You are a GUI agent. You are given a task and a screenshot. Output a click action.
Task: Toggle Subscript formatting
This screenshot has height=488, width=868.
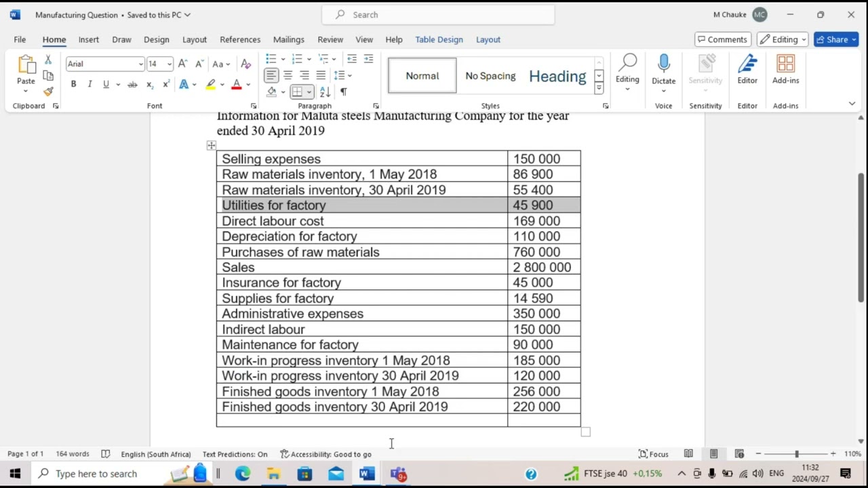pos(149,84)
